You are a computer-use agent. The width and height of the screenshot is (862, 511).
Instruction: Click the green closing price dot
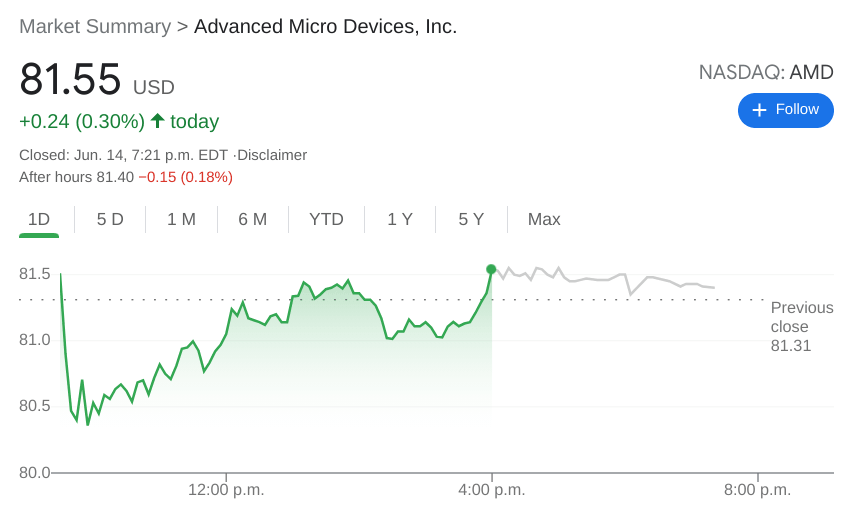pyautogui.click(x=491, y=269)
